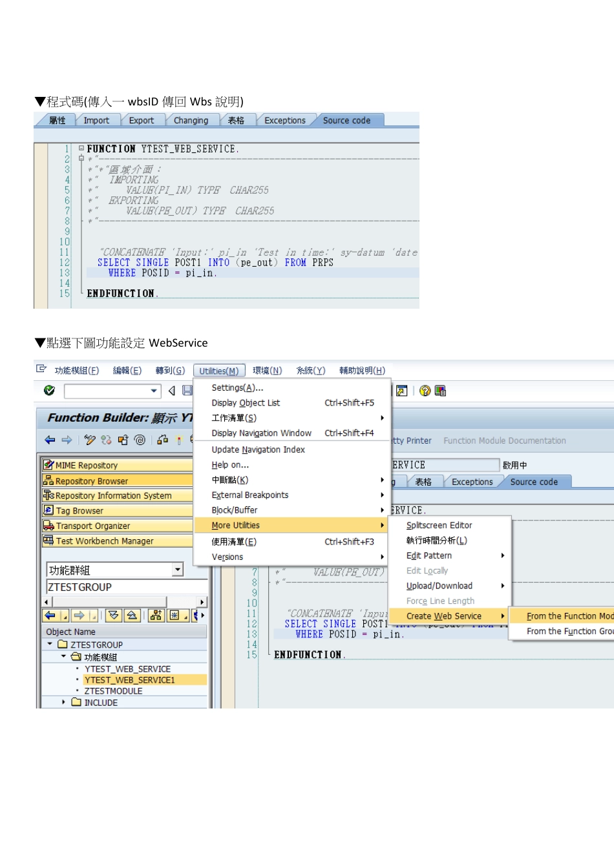Click the ZTESTGROUP input field

point(126,586)
